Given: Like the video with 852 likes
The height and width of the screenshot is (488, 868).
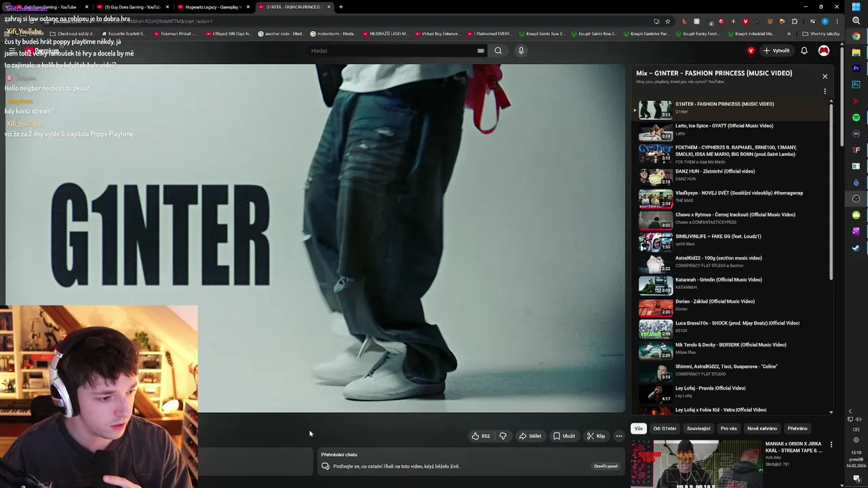Looking at the screenshot, I should pyautogui.click(x=480, y=436).
